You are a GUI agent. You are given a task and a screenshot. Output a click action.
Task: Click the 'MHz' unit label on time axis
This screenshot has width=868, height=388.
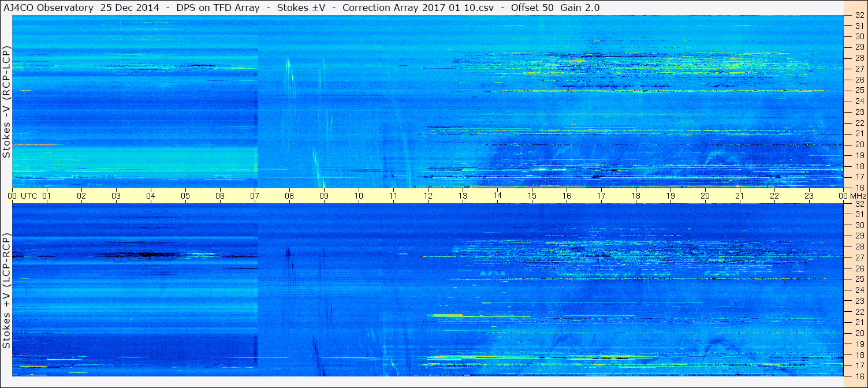coord(859,196)
